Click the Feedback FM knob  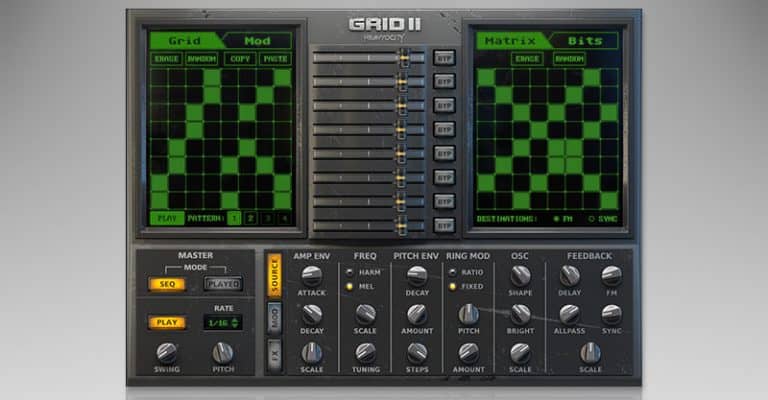611,276
